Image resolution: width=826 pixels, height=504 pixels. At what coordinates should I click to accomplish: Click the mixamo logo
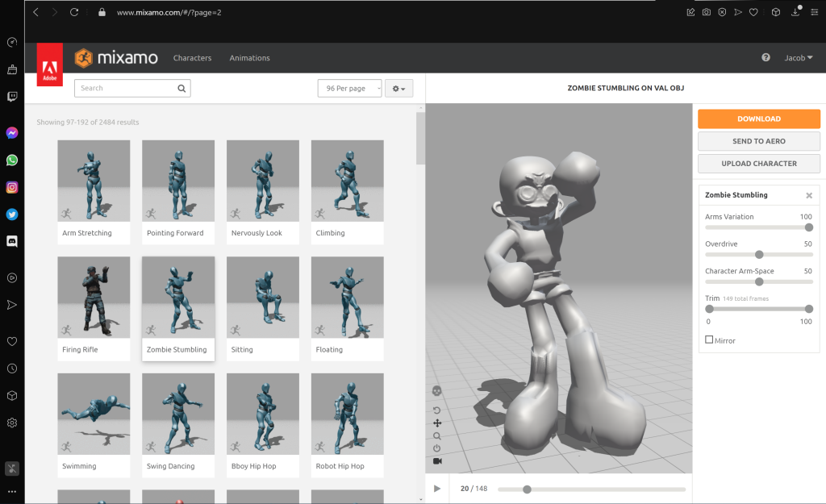click(x=116, y=58)
